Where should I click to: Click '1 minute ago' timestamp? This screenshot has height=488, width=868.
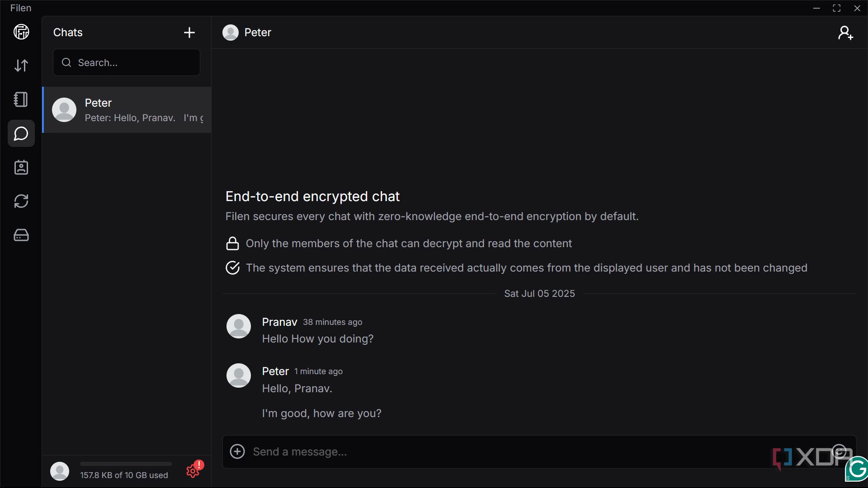coord(318,371)
